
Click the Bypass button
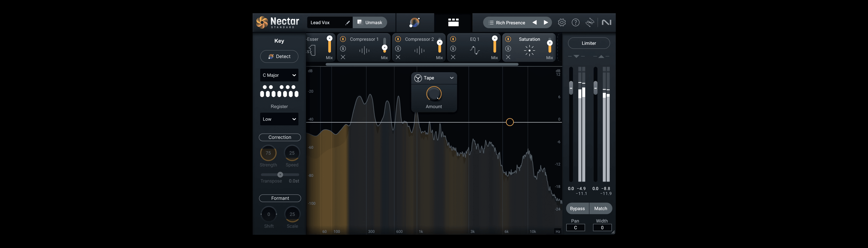pos(577,209)
